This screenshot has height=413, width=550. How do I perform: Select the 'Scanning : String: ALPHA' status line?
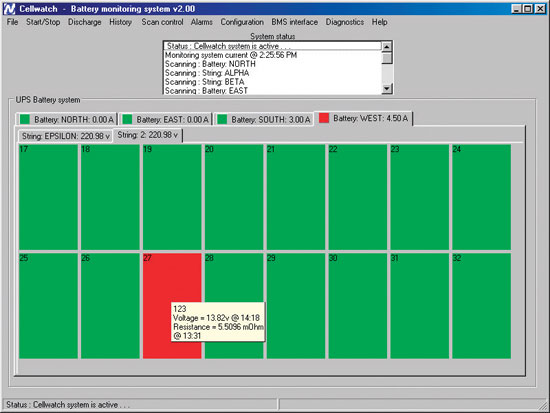(x=207, y=73)
